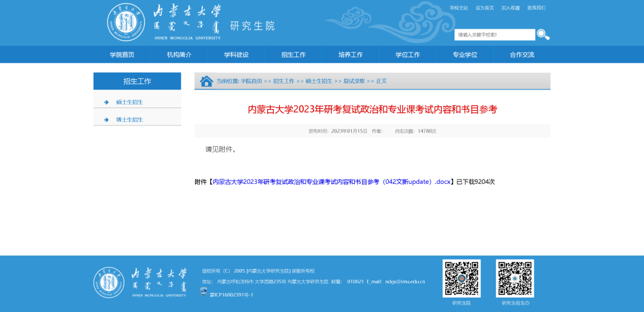
Task: Click the email ndgs@imu.edu.cn in footer
Action: coord(404,282)
